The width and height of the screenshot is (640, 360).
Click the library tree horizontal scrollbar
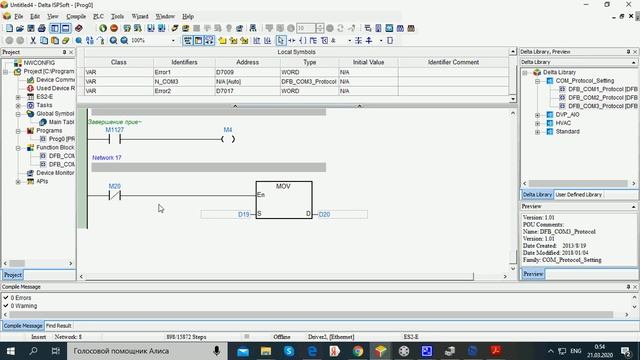coord(578,184)
